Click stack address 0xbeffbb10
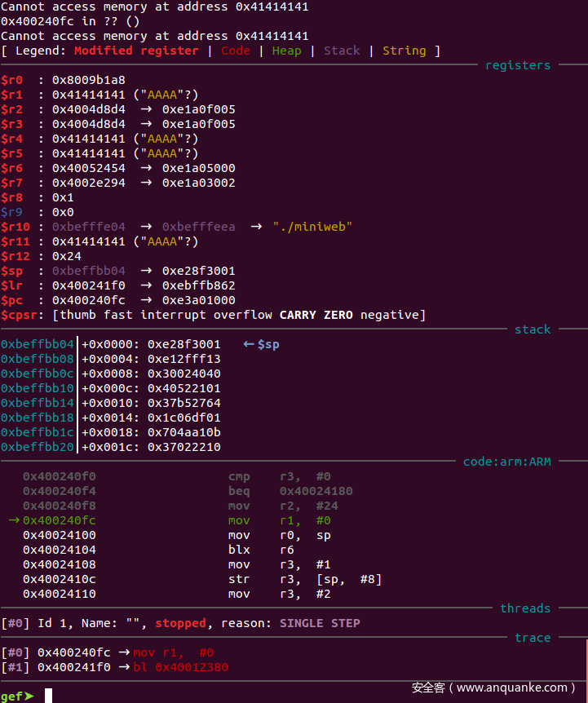 click(38, 388)
